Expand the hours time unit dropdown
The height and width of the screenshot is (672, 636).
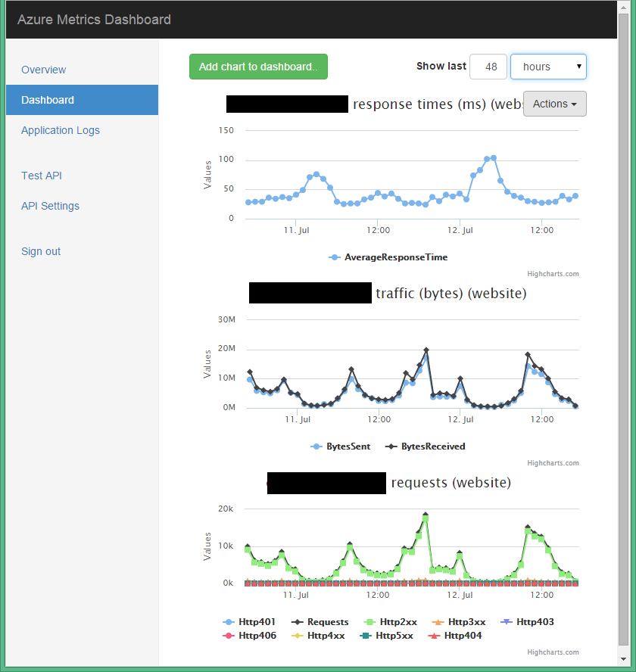(x=548, y=67)
